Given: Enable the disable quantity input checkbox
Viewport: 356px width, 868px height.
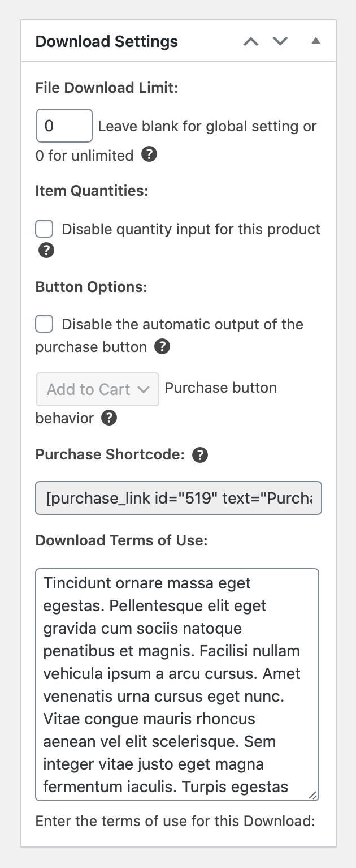Looking at the screenshot, I should coord(45,229).
